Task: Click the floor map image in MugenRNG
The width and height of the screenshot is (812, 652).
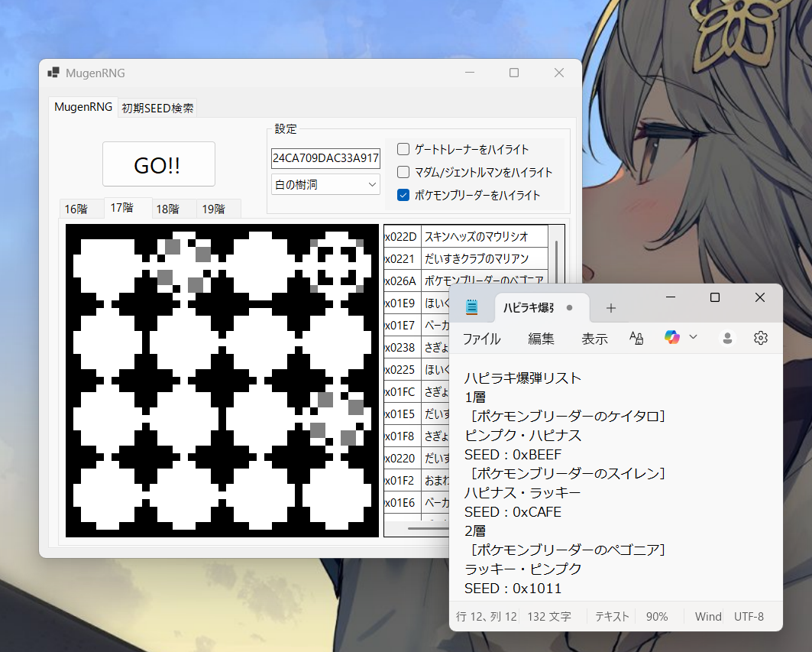Action: coord(222,381)
